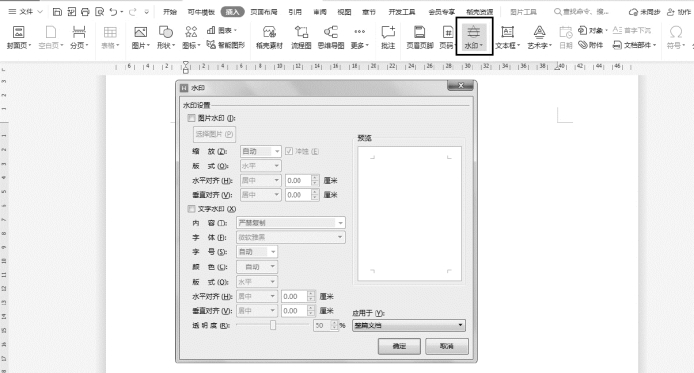The image size is (694, 373).
Task: Click picture 水平对齐 offset value field
Action: (298, 181)
